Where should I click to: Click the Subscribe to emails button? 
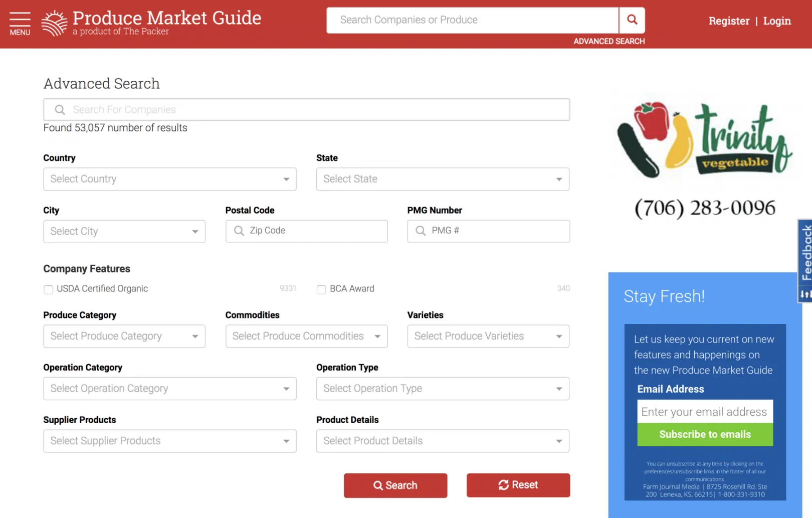[705, 434]
